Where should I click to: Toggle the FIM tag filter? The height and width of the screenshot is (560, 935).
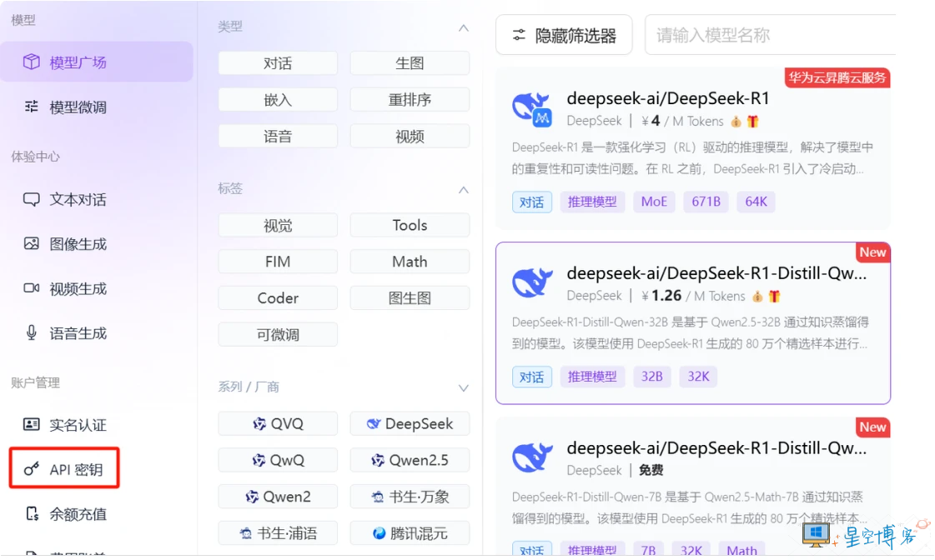tap(278, 262)
